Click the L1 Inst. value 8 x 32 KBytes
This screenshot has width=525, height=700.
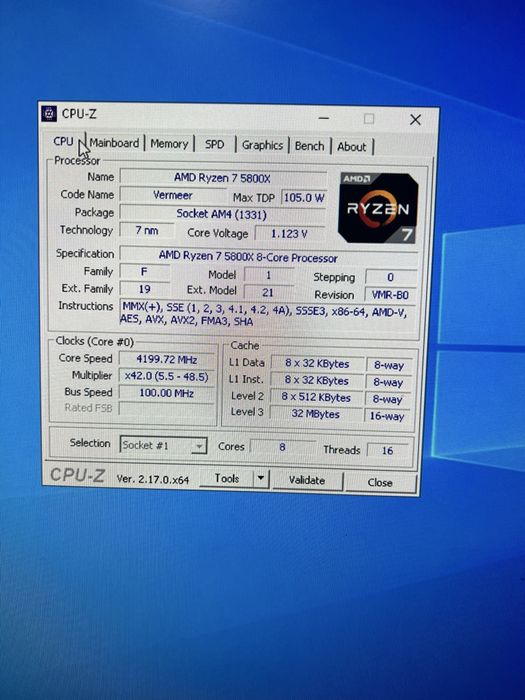(x=317, y=380)
